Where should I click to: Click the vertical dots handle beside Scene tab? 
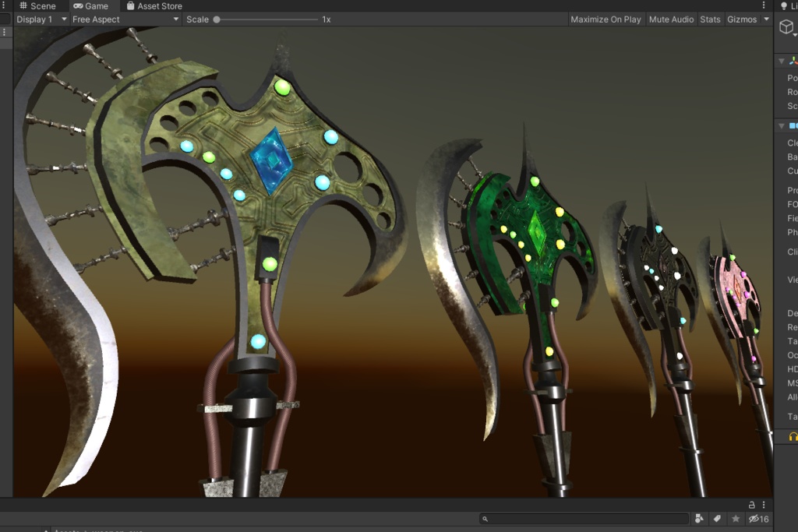click(x=3, y=5)
